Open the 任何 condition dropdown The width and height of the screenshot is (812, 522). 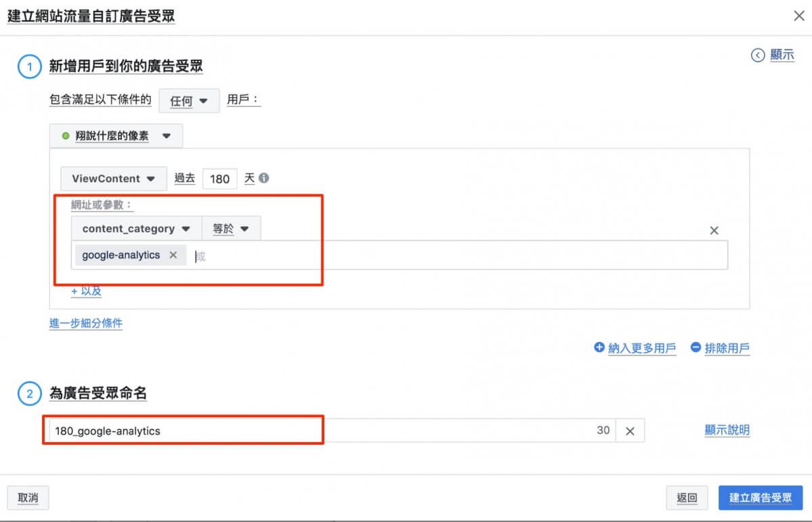point(189,101)
